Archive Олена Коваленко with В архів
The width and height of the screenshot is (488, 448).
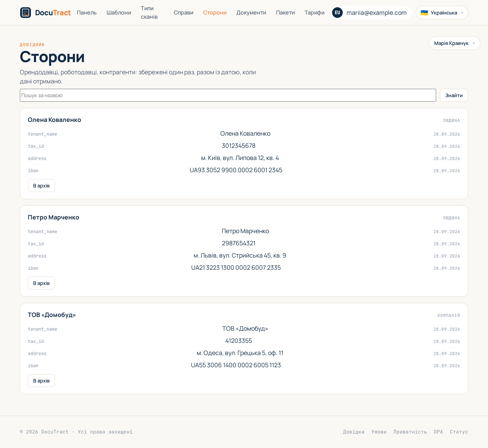pos(41,186)
